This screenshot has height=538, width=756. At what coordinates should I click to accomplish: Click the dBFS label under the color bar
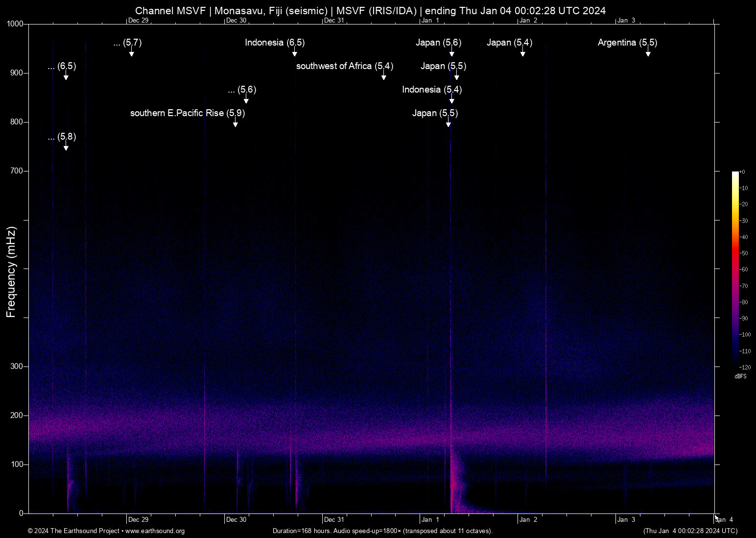coord(740,376)
